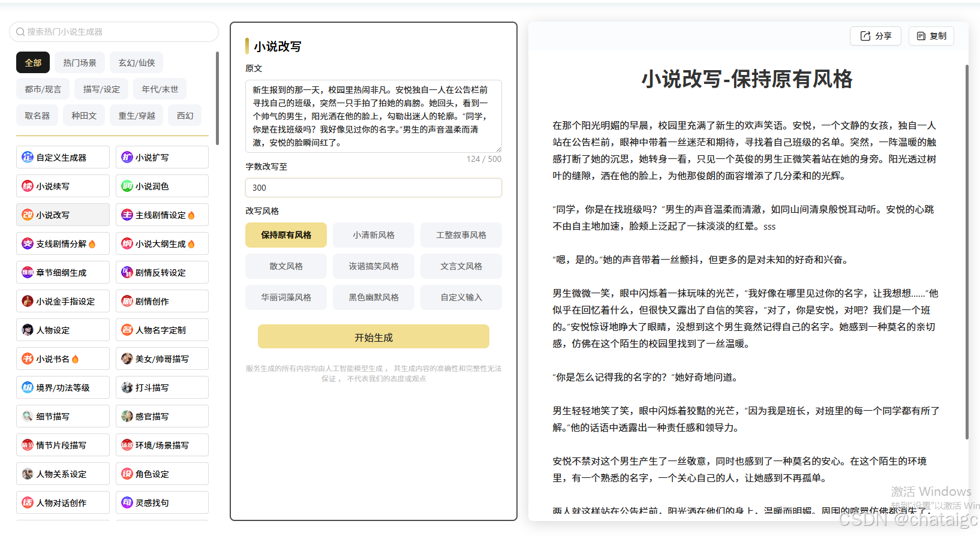This screenshot has height=536, width=980.
Task: Filter by 重生/穿越 category
Action: coord(137,116)
